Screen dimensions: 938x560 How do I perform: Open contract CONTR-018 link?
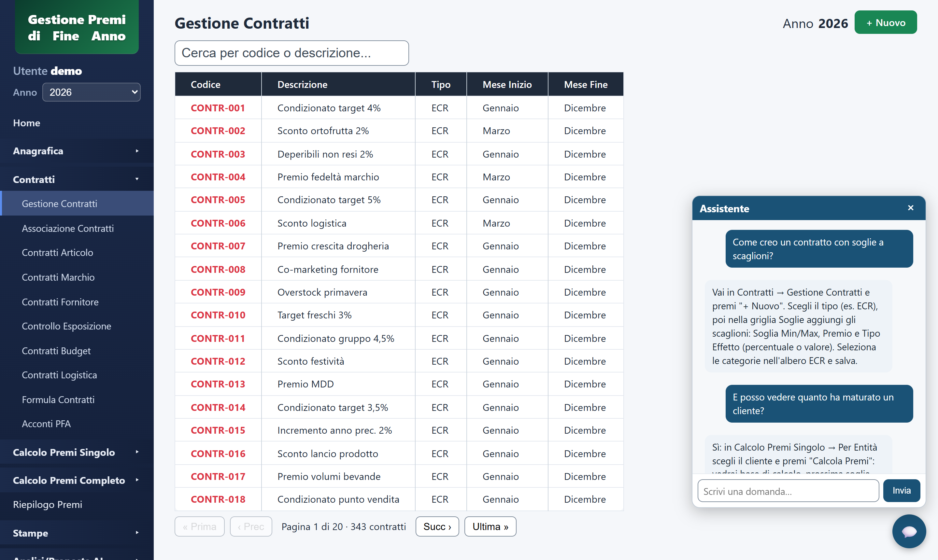pyautogui.click(x=218, y=499)
